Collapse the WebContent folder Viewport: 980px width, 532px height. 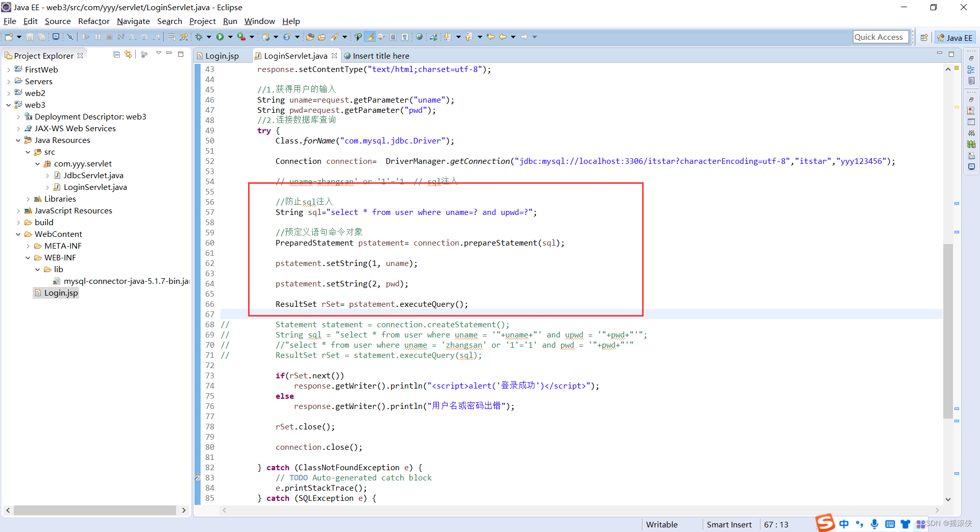pos(18,234)
